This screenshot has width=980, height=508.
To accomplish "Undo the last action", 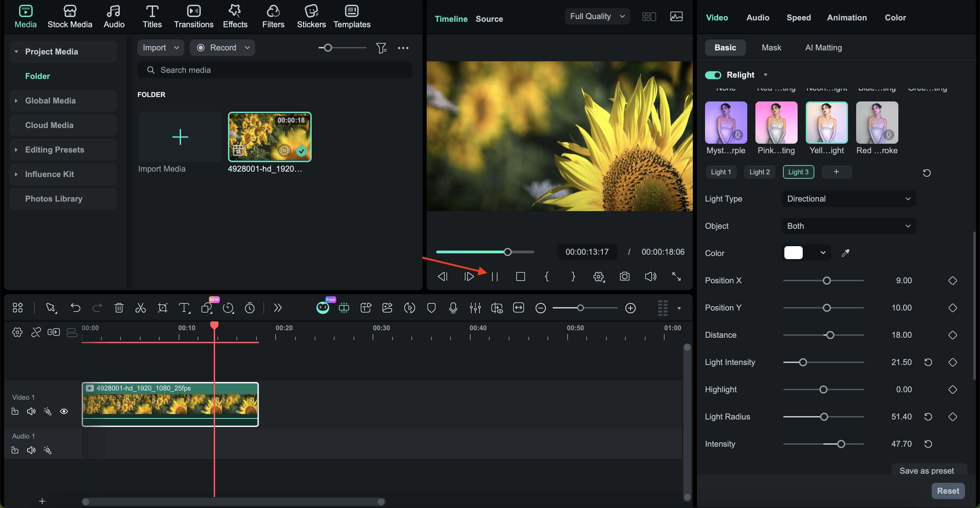I will [x=75, y=308].
